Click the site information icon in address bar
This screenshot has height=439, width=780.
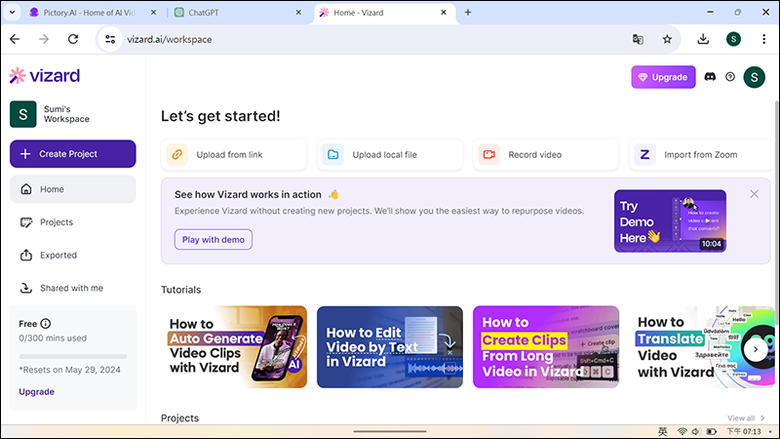110,39
